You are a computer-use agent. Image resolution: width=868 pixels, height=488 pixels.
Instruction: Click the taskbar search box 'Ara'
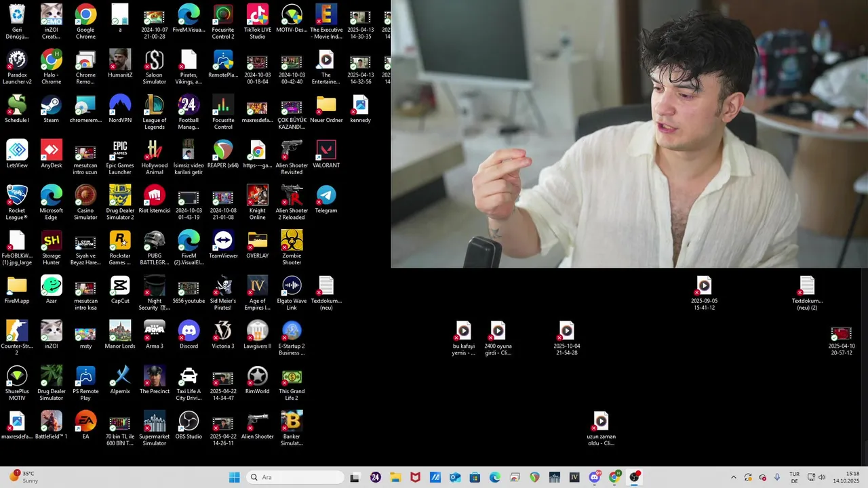(x=294, y=477)
